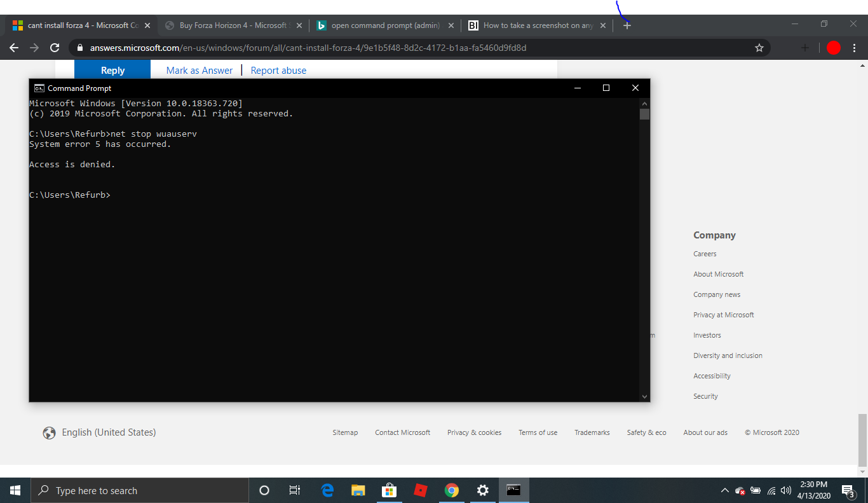This screenshot has height=503, width=868.
Task: Click the 'System error 5 has occurred.' line
Action: point(100,144)
